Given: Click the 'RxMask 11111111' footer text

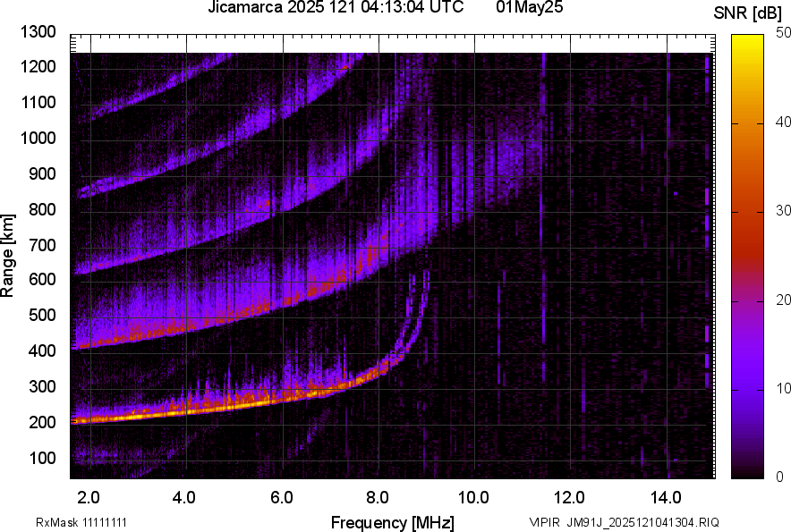Looking at the screenshot, I should coord(81,522).
